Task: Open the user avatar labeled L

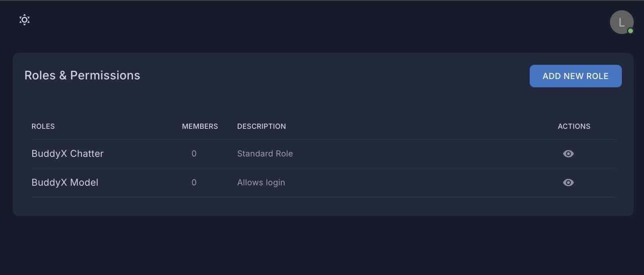Action: coord(621,22)
